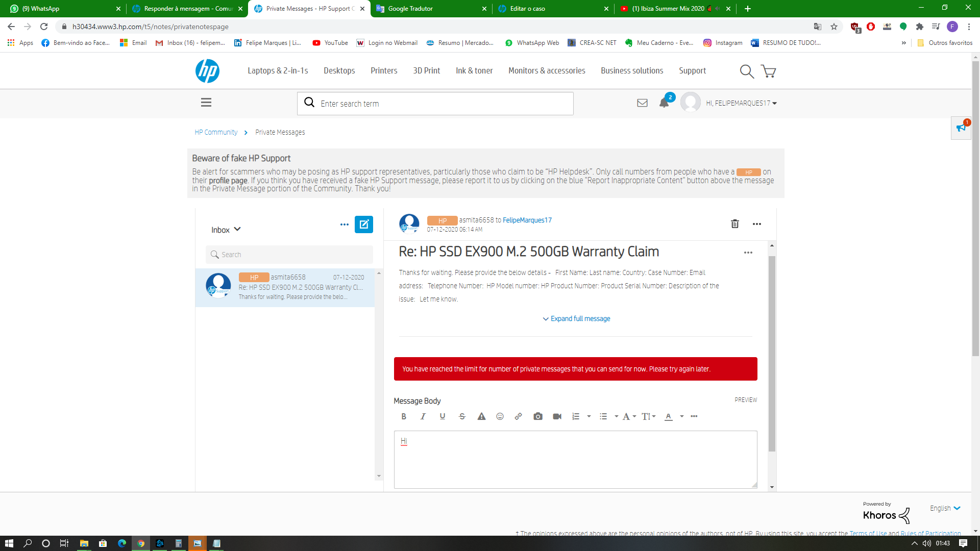Click PREVIEW above message body

tap(745, 400)
